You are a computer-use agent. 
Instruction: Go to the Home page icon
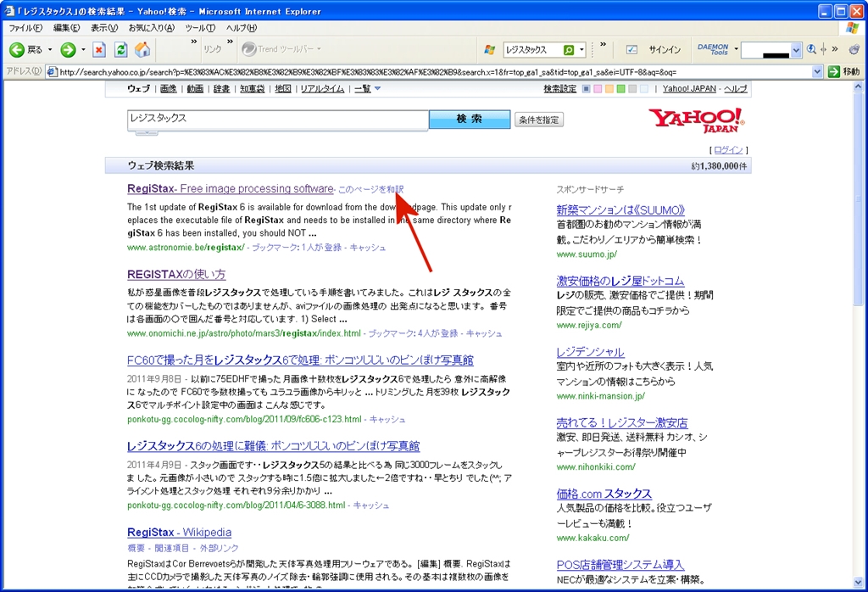142,50
